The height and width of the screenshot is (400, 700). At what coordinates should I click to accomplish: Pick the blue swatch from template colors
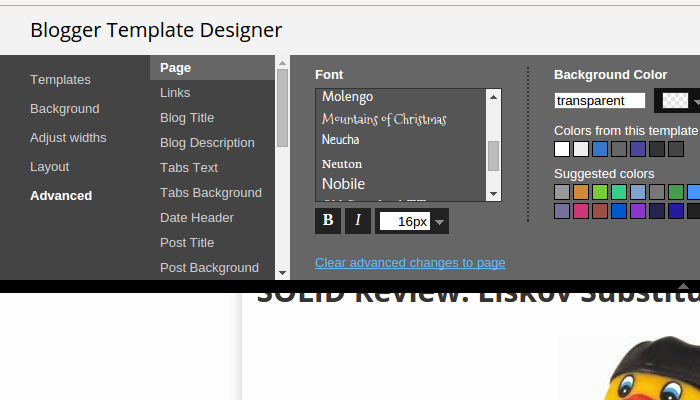(x=600, y=149)
